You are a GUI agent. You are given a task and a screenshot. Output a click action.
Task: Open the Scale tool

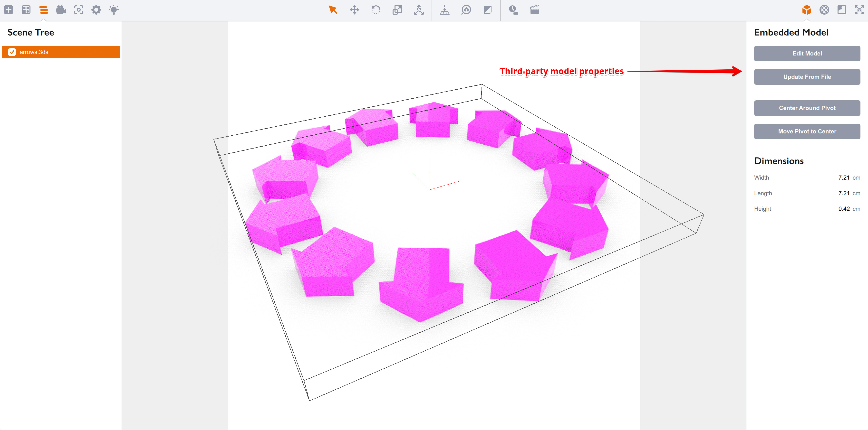coord(398,10)
